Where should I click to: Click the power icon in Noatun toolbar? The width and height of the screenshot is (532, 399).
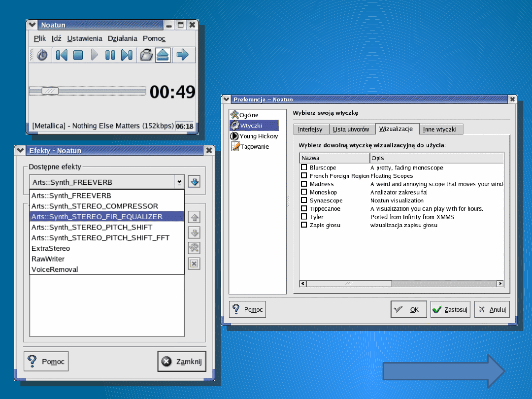coord(42,55)
